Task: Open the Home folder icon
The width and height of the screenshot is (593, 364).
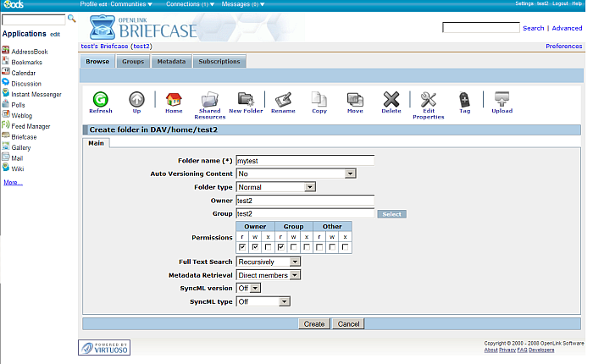Action: (174, 100)
